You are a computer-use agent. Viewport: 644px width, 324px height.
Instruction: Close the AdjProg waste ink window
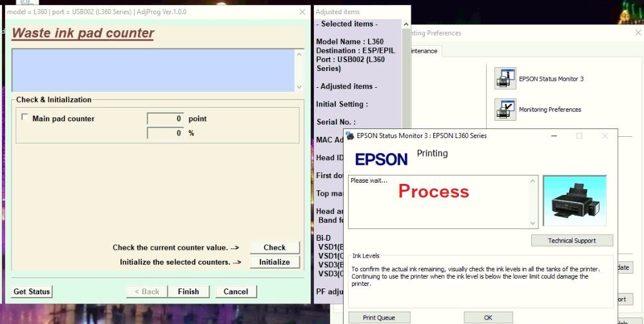[x=302, y=12]
